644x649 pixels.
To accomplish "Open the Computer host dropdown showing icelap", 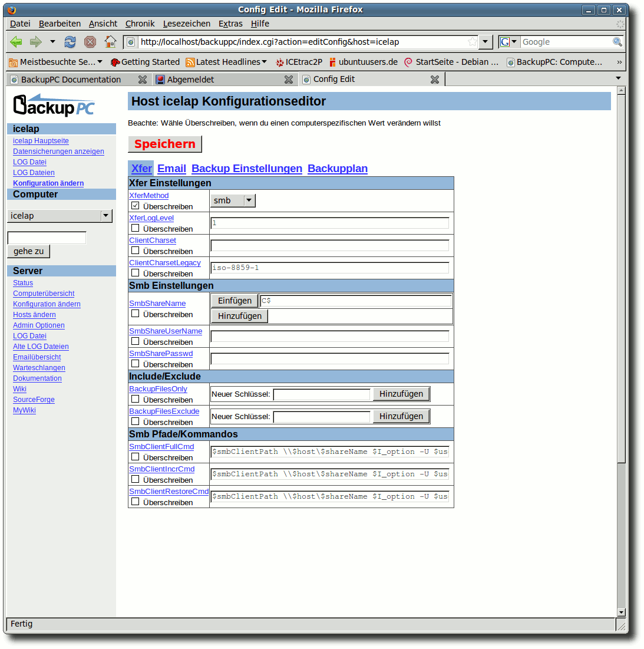I will coord(60,216).
